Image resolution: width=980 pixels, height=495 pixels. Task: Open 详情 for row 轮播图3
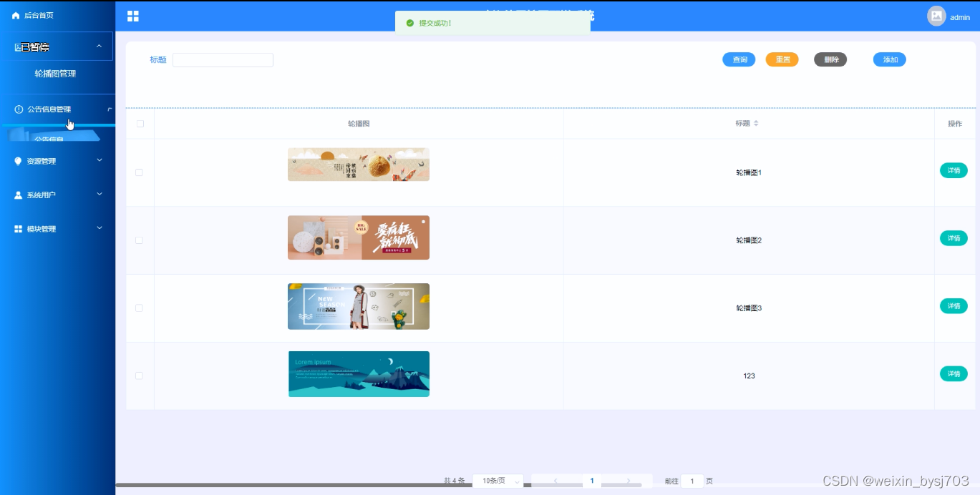pos(954,305)
